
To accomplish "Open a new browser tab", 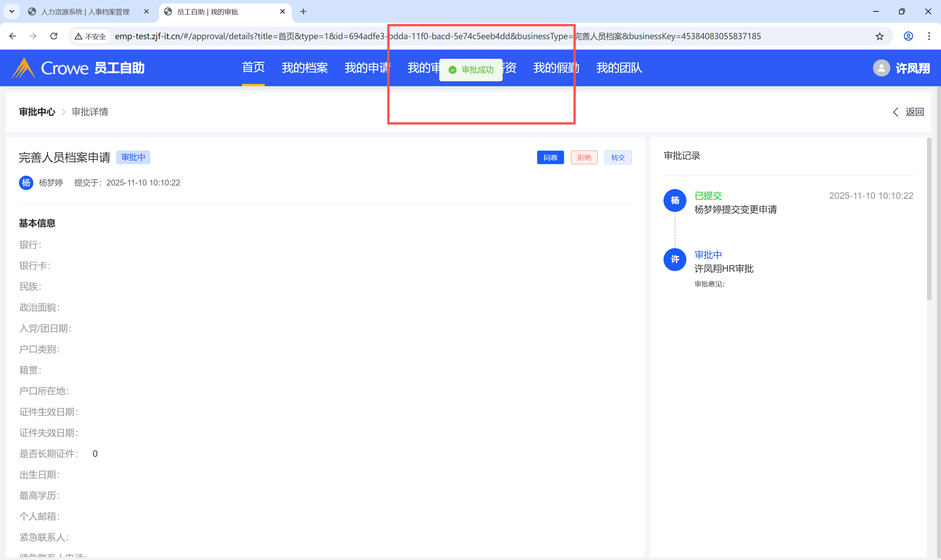I will coord(303,12).
